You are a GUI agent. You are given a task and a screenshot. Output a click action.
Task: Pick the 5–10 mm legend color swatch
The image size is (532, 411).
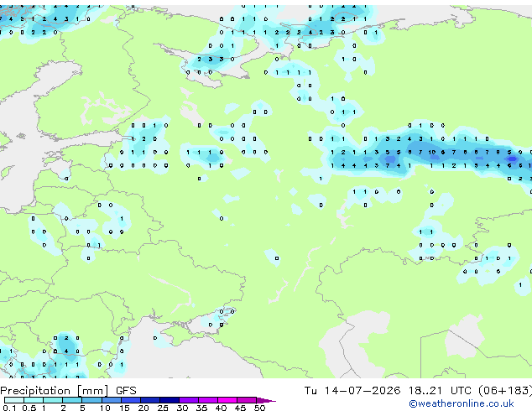pyautogui.click(x=91, y=400)
